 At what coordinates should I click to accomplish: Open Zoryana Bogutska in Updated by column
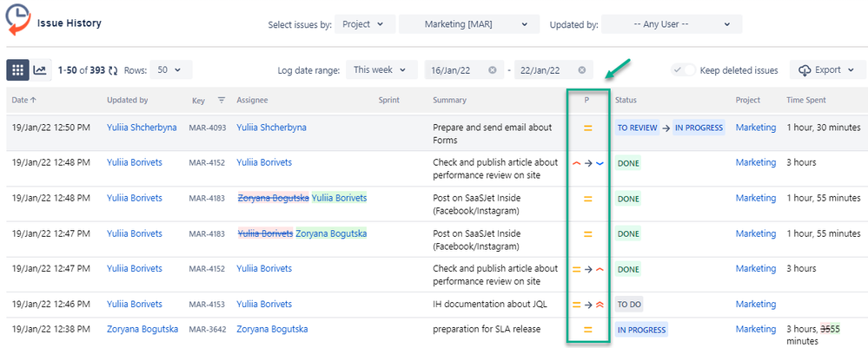click(142, 329)
